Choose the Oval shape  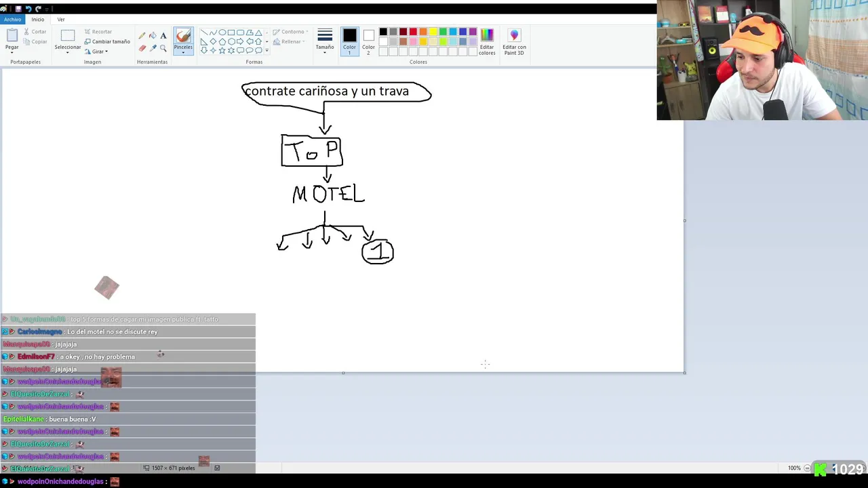tap(222, 33)
